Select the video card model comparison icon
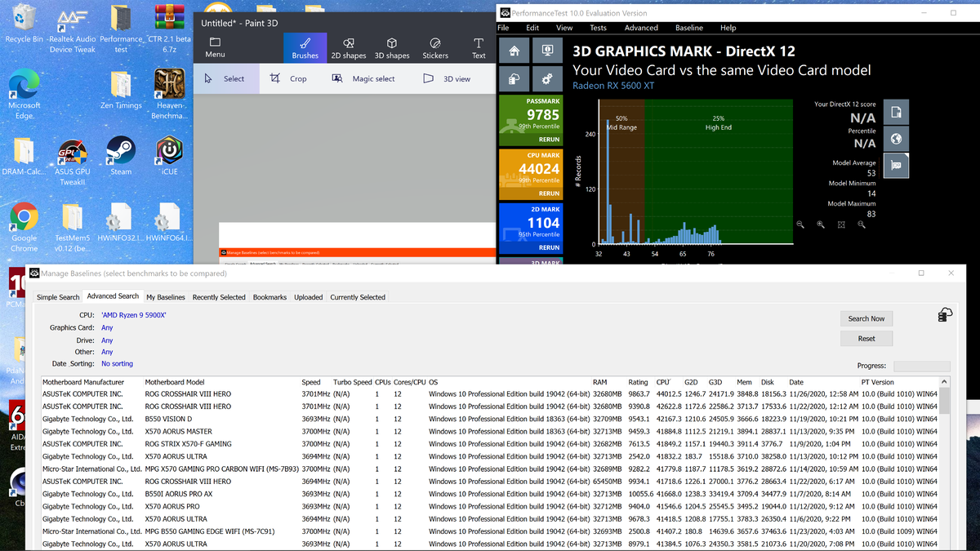This screenshot has height=551, width=980. point(896,165)
